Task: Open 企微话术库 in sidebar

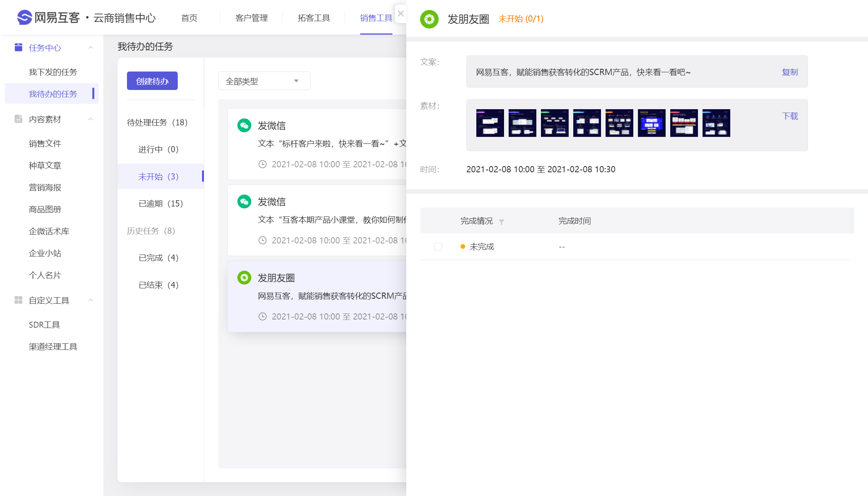Action: [49, 231]
